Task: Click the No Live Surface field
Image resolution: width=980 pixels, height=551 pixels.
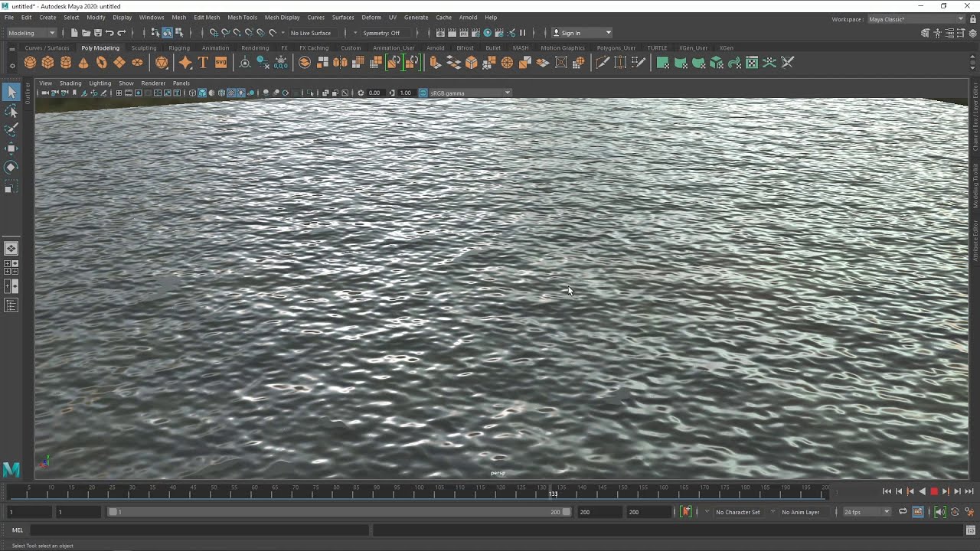Action: pyautogui.click(x=311, y=33)
